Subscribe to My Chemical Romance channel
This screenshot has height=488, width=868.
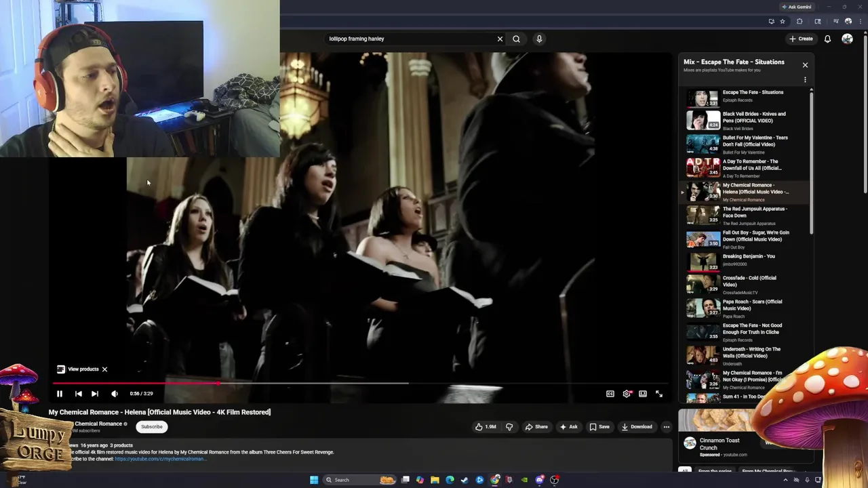(x=152, y=427)
